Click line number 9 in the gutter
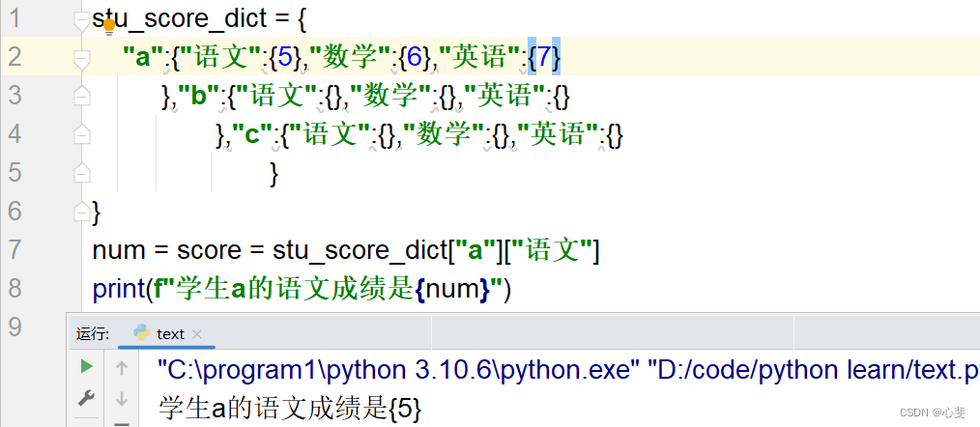Screen dimensions: 980x427 15,327
